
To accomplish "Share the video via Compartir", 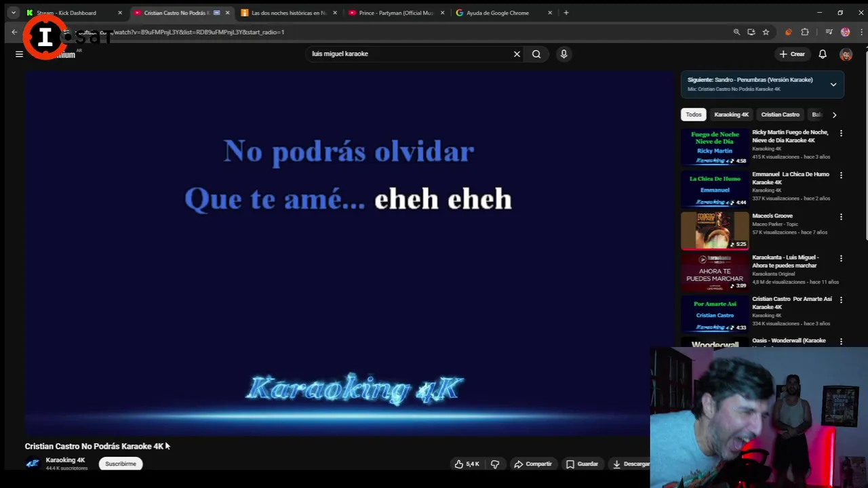I will click(533, 464).
